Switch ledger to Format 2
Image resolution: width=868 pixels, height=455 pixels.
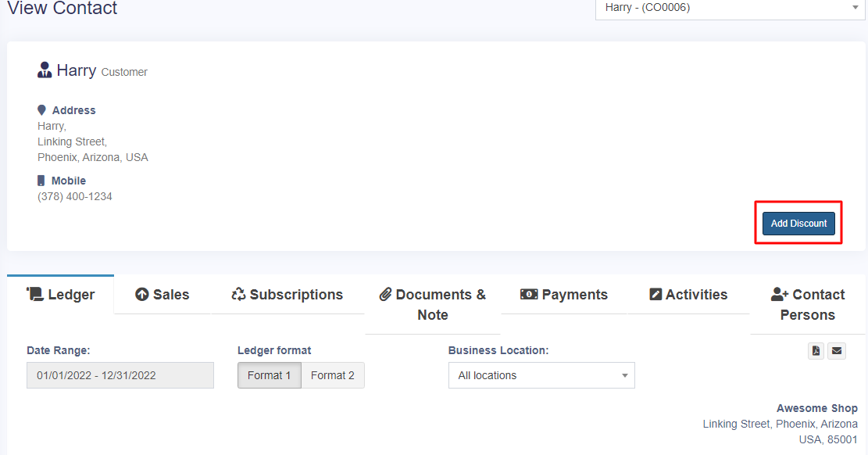tap(332, 375)
